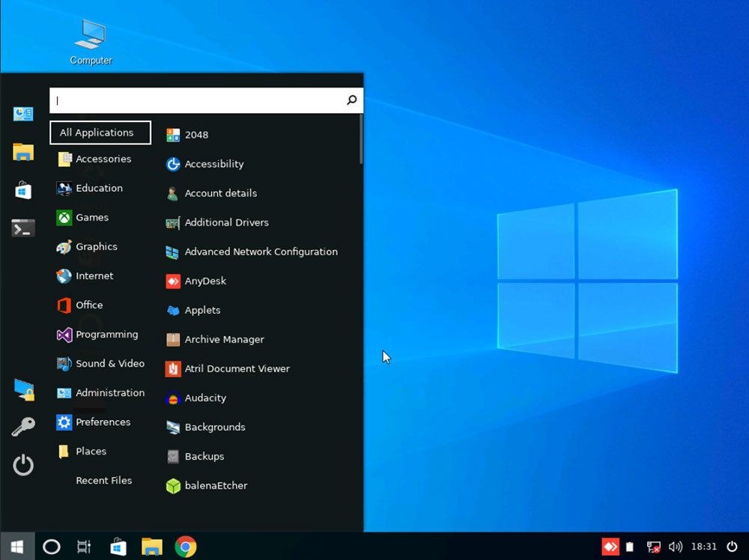Screen dimensions: 749x560
Task: Open the file manager icon in the menu sidebar
Action: pyautogui.click(x=23, y=152)
